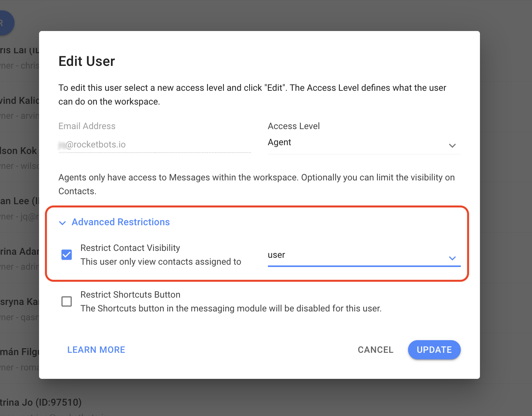532x416 pixels.
Task: Click the 'Edit User' dialog title
Action: [87, 61]
